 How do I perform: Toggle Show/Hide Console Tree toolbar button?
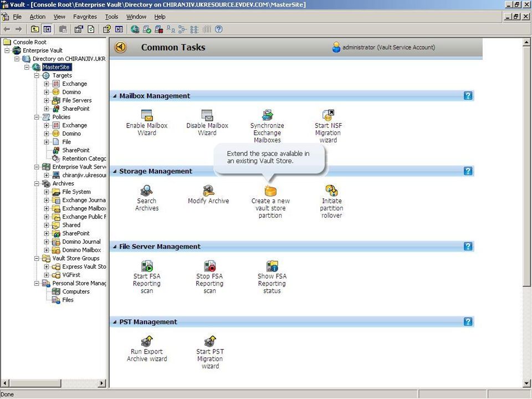tap(47, 29)
